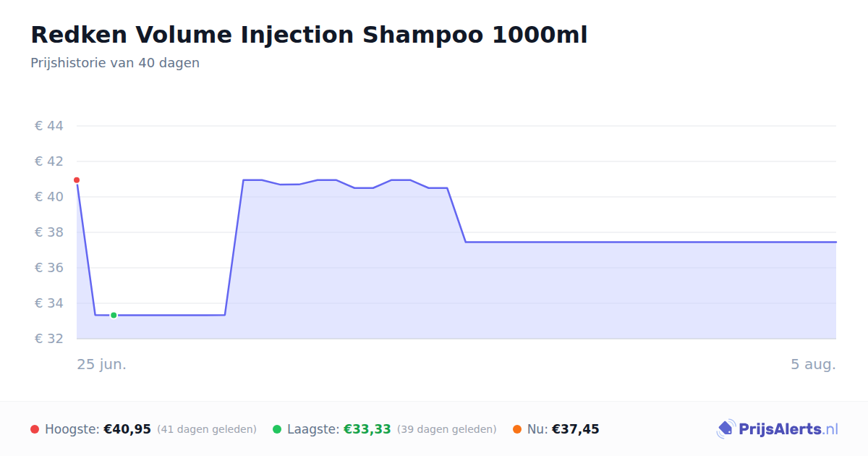Select the Hoogste price €40,95 value
The image size is (868, 456).
(127, 429)
